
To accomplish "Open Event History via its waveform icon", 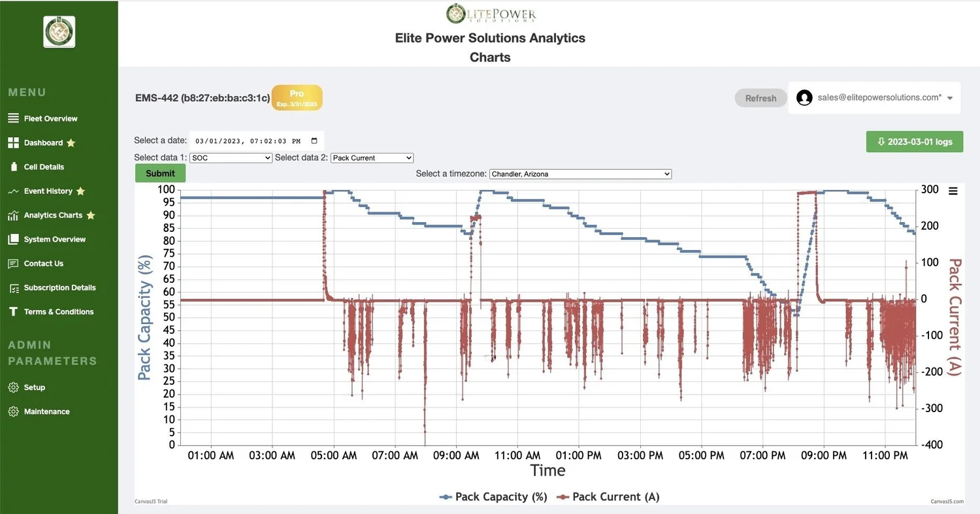I will (x=13, y=191).
